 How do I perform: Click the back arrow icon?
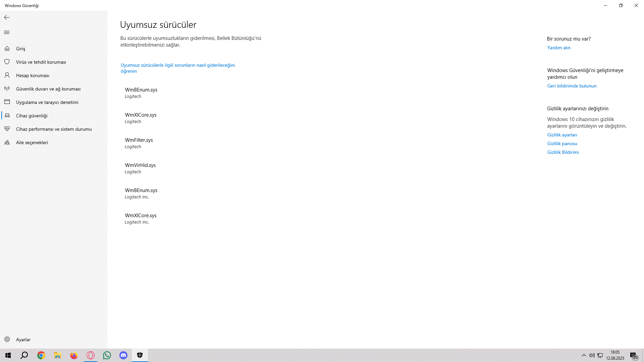point(7,17)
